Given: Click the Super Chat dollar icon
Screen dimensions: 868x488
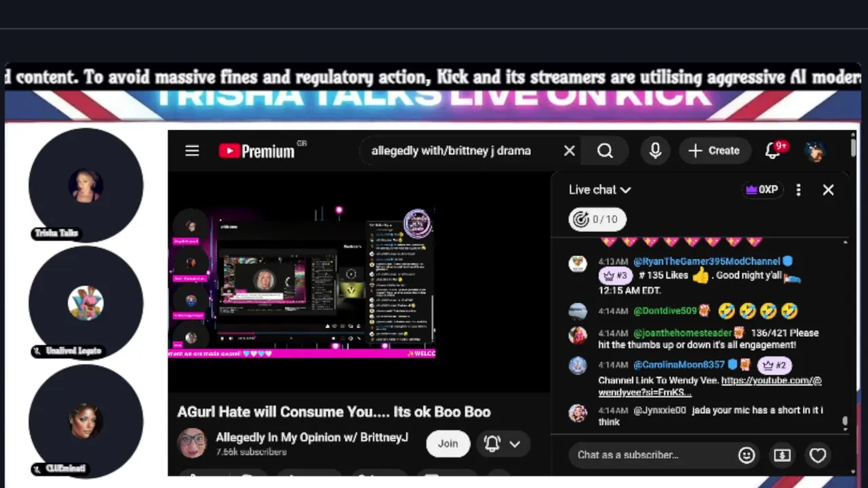Looking at the screenshot, I should 783,455.
